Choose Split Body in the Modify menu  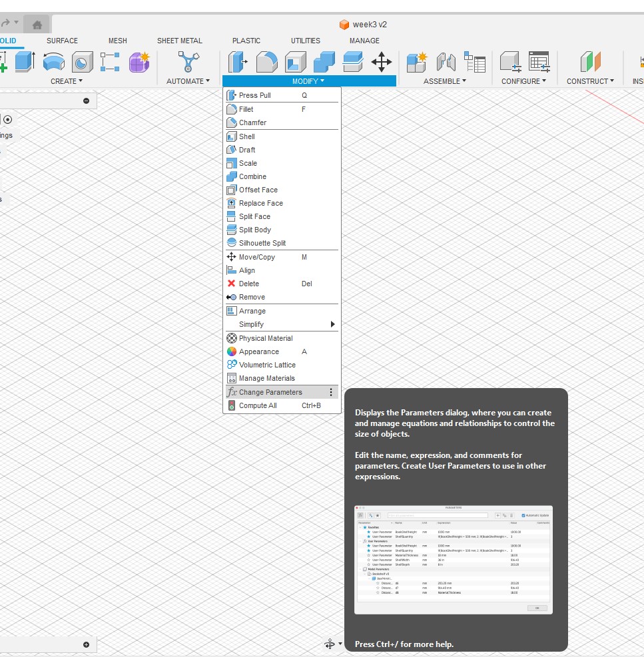point(282,230)
